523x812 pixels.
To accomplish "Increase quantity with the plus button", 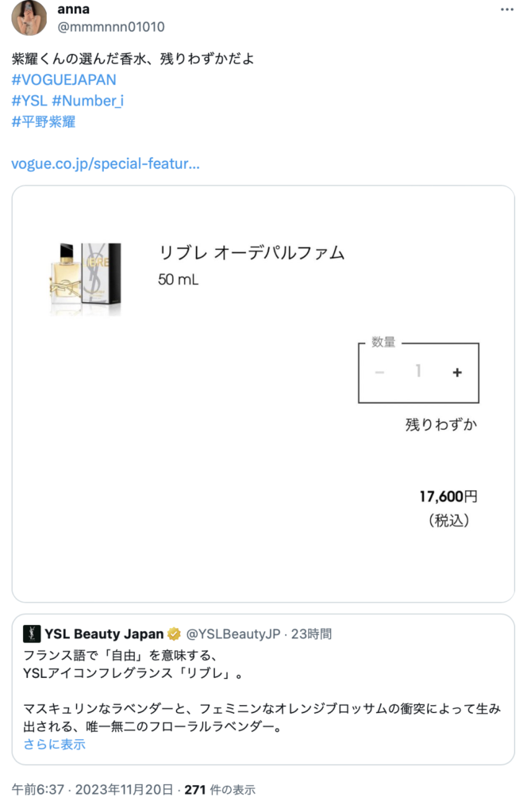I will coord(456,373).
